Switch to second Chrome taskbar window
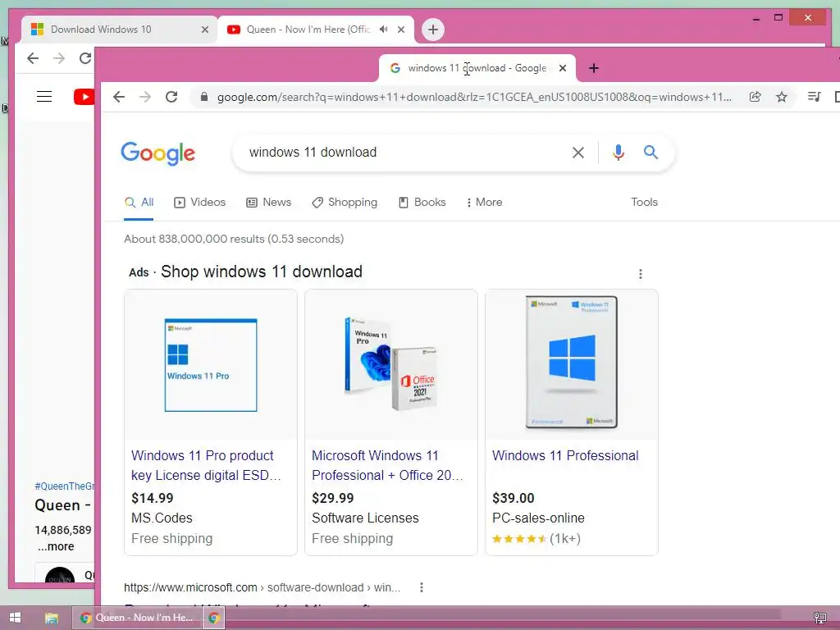This screenshot has height=630, width=840. click(214, 618)
